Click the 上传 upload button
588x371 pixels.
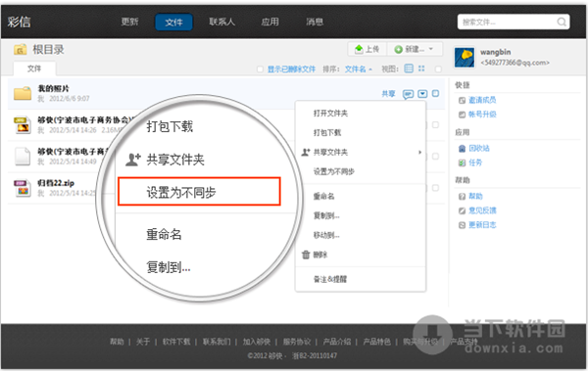tap(367, 49)
